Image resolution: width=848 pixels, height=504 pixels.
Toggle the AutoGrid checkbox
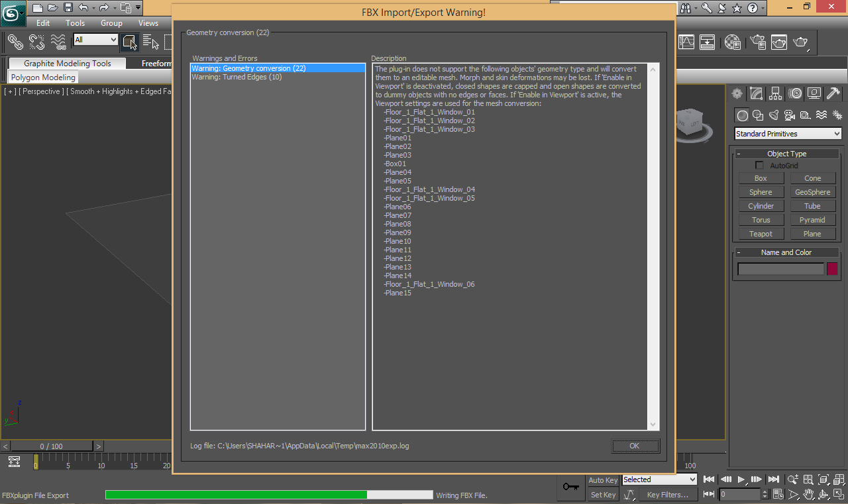click(x=759, y=166)
